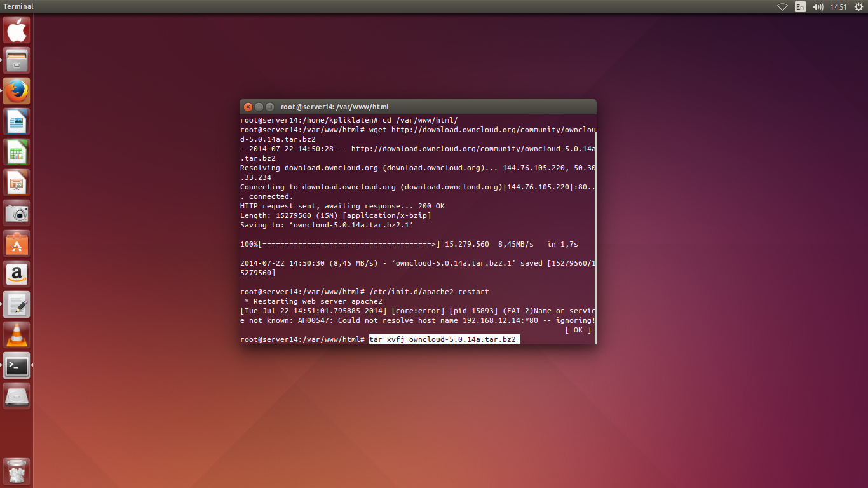Open the clock showing 14:51
This screenshot has height=488, width=868.
click(x=839, y=7)
